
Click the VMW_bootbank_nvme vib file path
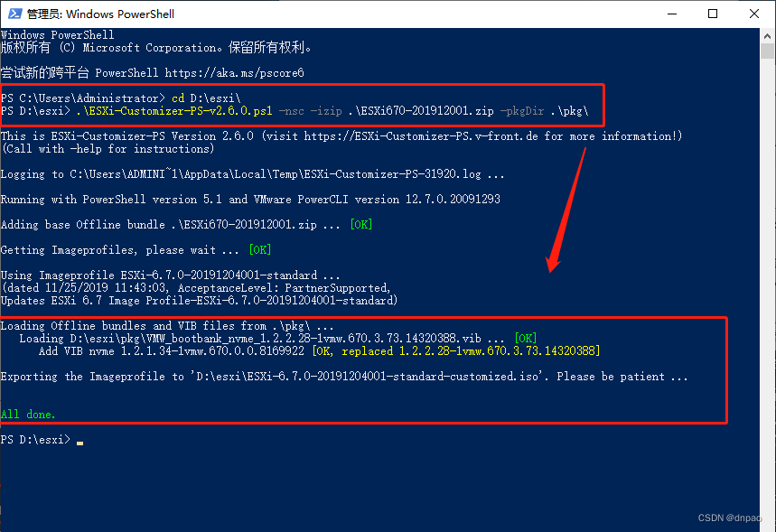coord(275,339)
